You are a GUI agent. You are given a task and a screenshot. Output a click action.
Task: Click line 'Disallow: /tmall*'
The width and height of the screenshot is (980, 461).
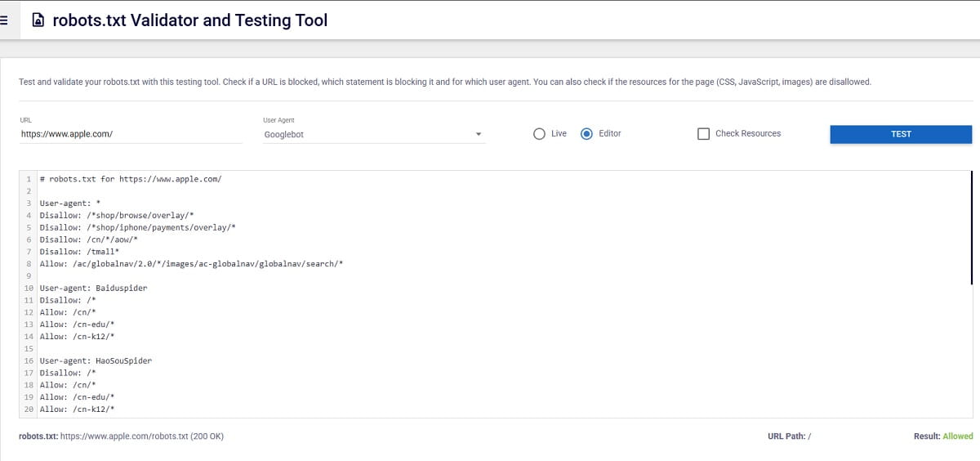pos(79,252)
